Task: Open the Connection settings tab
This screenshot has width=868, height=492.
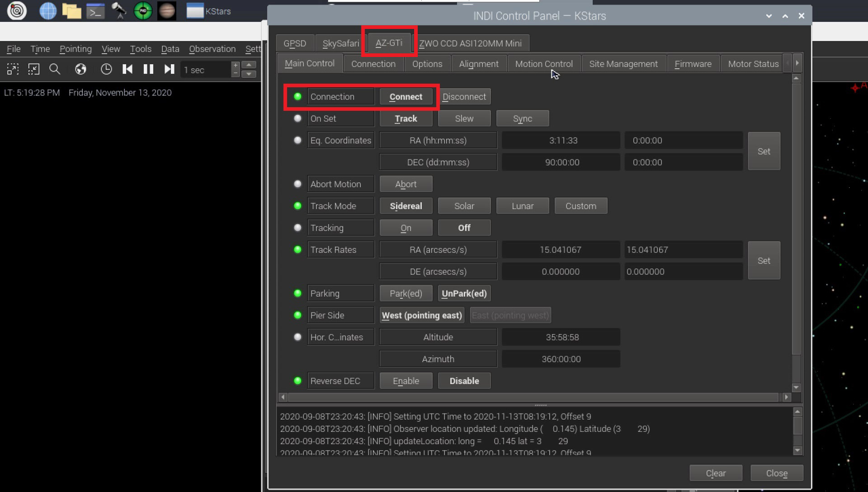Action: pyautogui.click(x=373, y=64)
